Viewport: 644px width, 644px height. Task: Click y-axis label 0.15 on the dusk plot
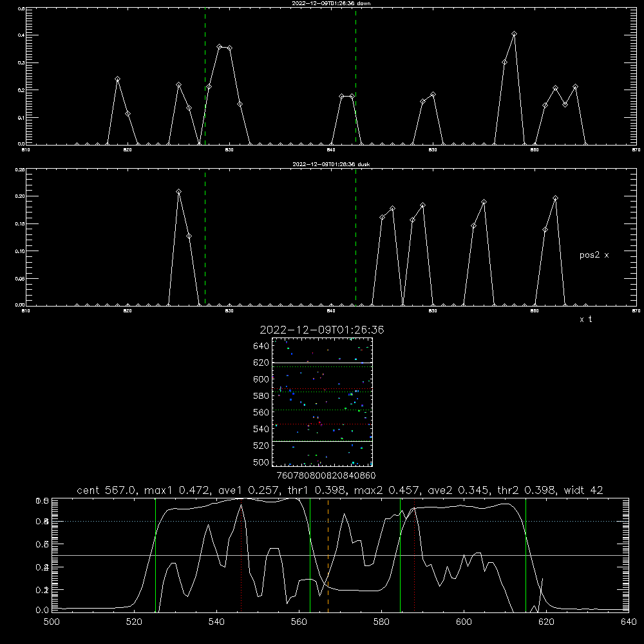point(20,224)
